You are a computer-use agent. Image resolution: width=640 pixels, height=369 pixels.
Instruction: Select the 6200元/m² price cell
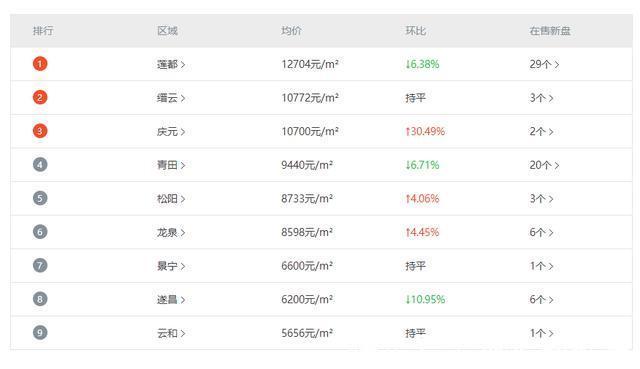coord(307,300)
